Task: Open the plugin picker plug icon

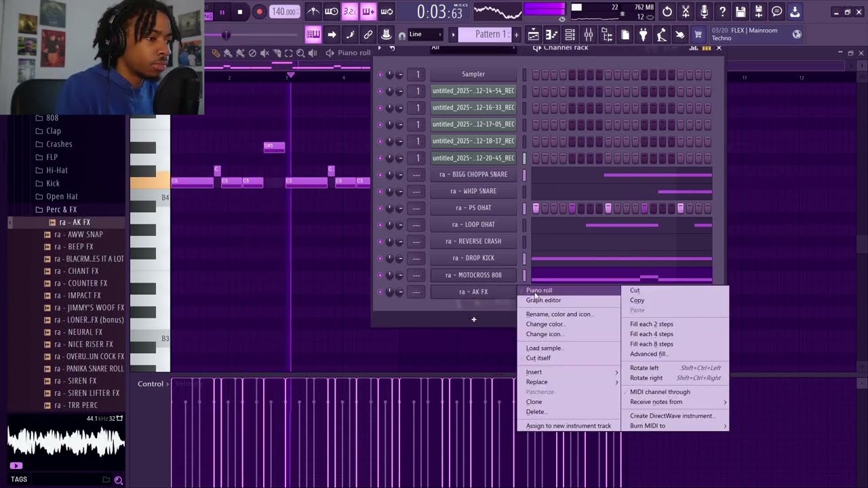Action: click(x=644, y=35)
